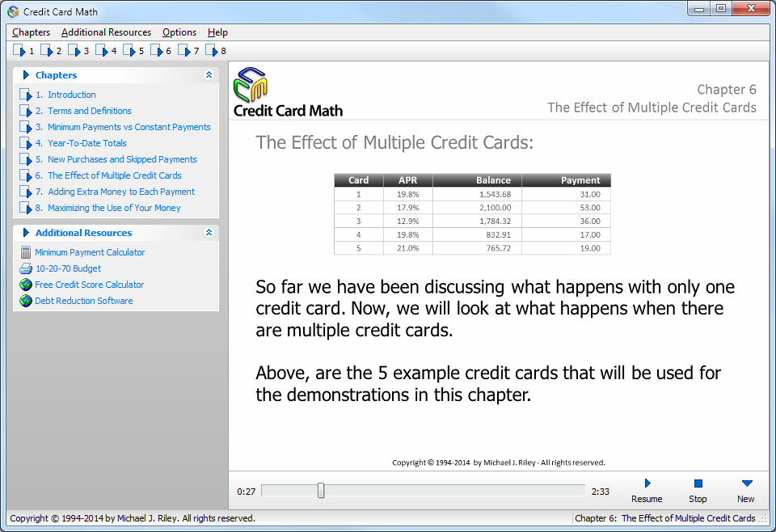Click the blue arrow next to Chapters header

tap(26, 74)
